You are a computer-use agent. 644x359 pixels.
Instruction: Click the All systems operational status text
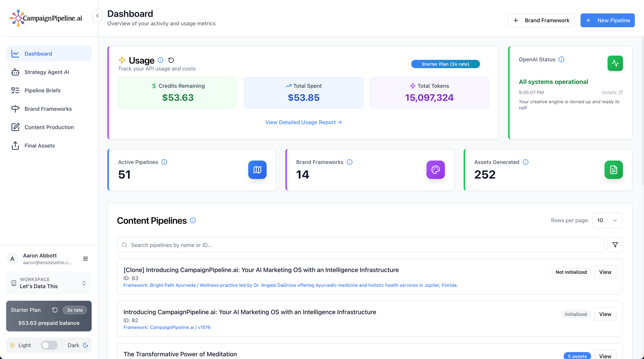(x=553, y=82)
